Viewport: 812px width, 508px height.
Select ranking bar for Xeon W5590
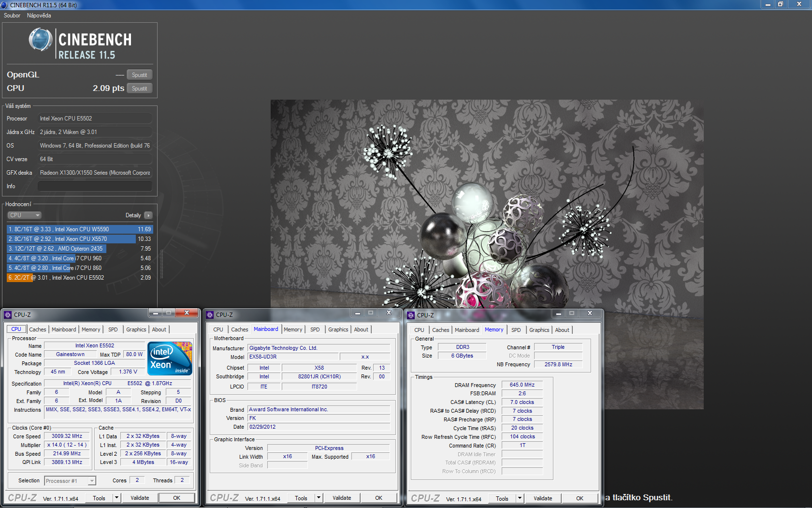click(80, 229)
